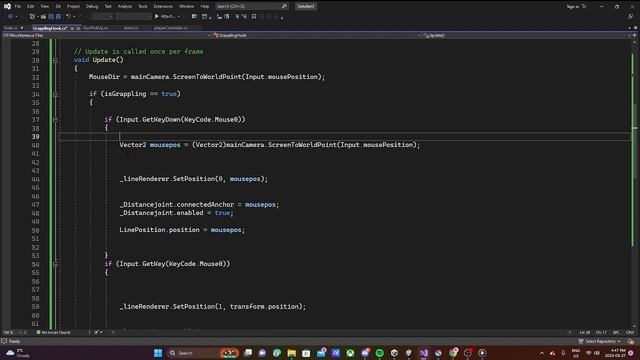Screen dimensions: 640x360
Task: Open the Help menu
Action: pyautogui.click(x=204, y=7)
